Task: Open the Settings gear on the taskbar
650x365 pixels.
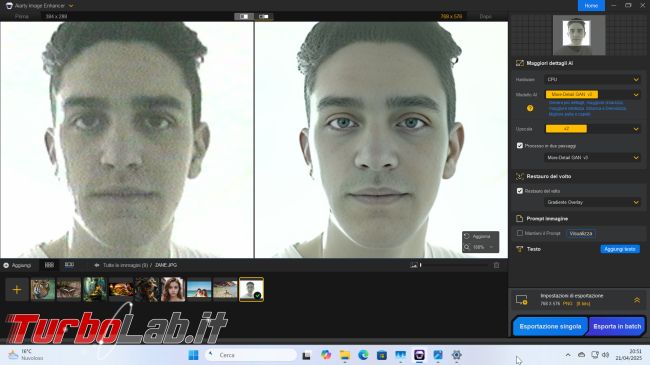Action: (456, 355)
